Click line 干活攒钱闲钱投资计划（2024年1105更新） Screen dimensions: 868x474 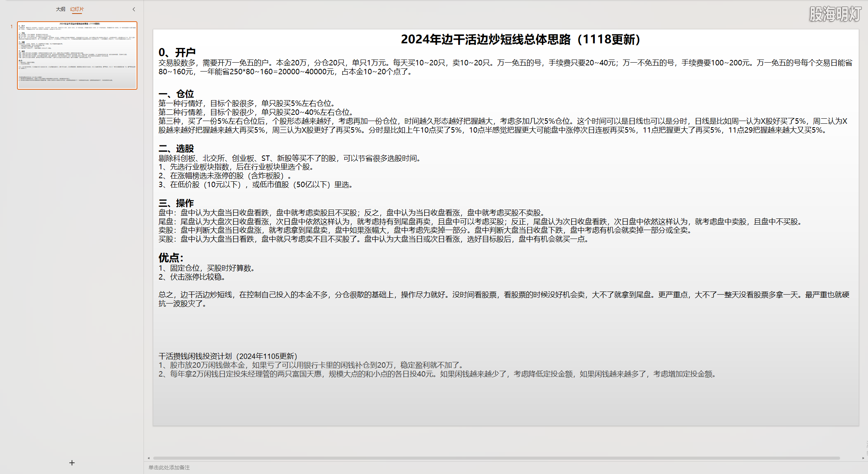[x=228, y=356]
